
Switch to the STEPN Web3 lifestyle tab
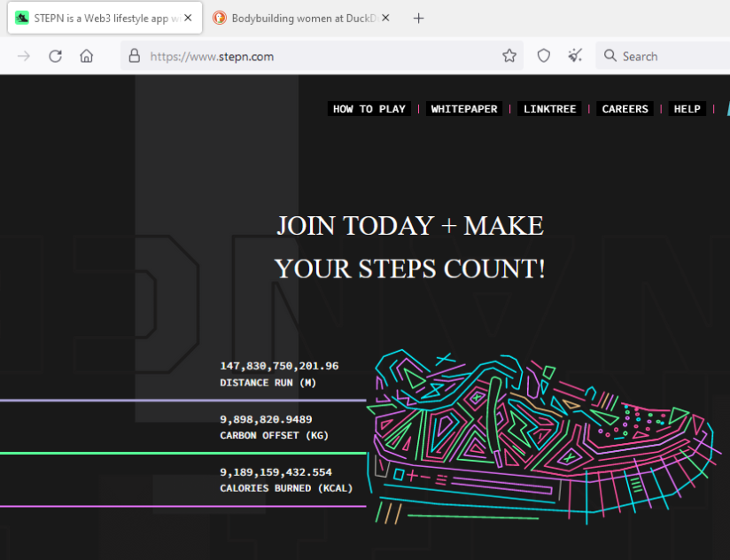point(105,18)
